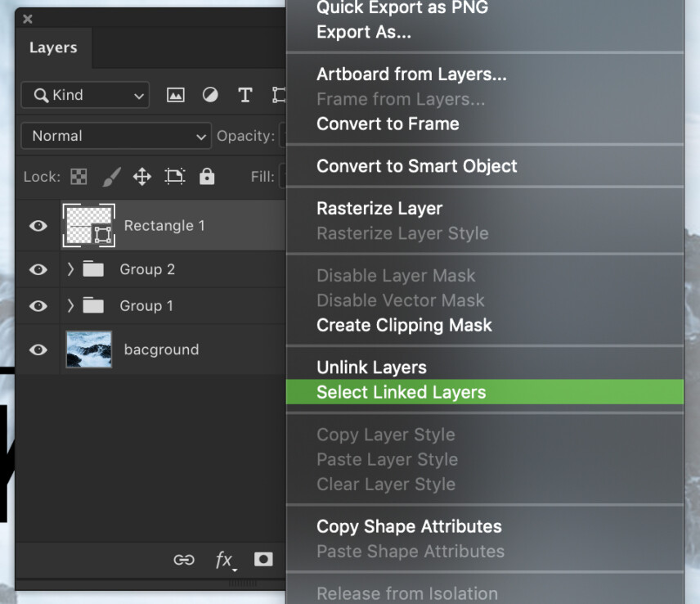Expand the Group 1 folder

coord(71,306)
